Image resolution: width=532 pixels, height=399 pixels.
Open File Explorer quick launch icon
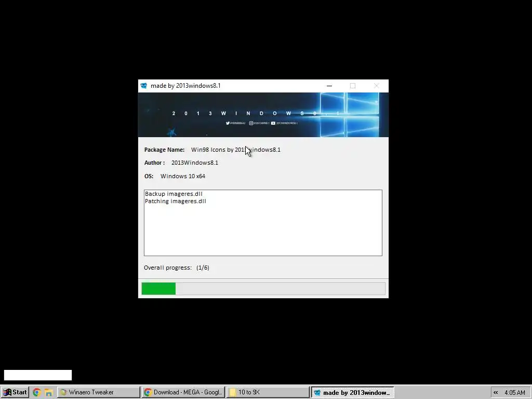click(48, 393)
